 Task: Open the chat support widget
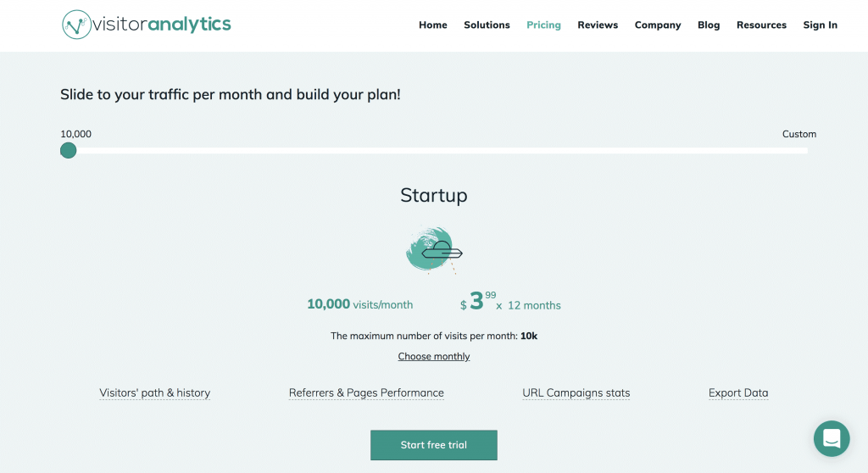click(x=831, y=438)
